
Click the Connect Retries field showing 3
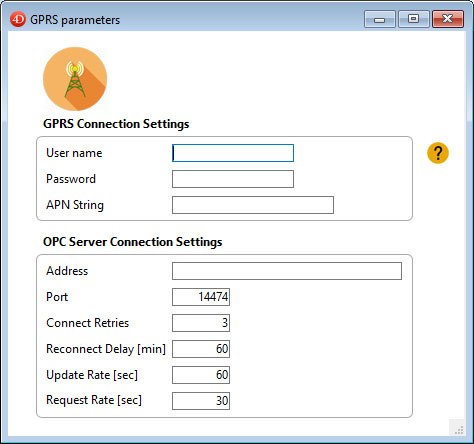201,323
